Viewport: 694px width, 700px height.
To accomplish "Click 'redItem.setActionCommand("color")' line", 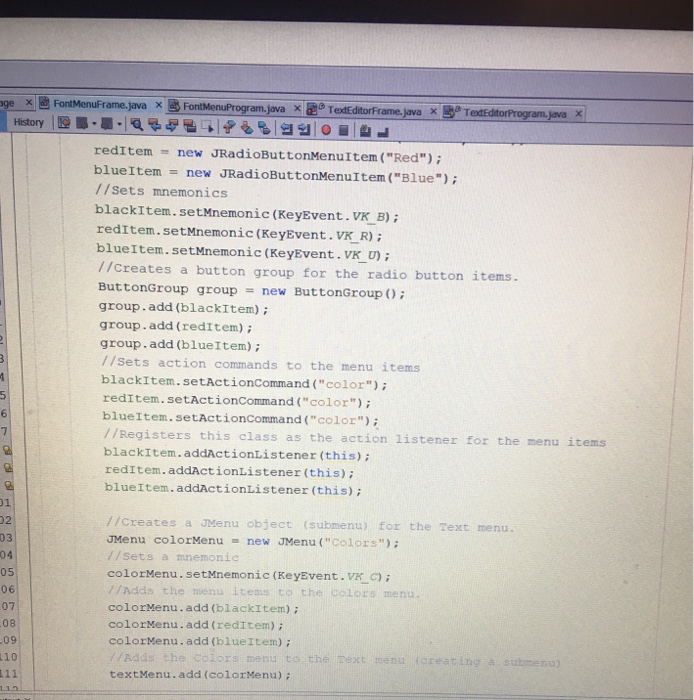I will [237, 400].
